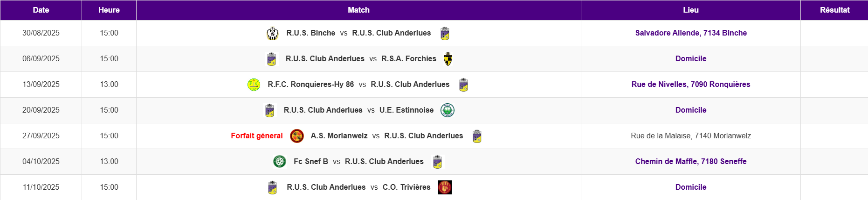This screenshot has height=200, width=868.
Task: Click Domicile link for the Forchies match
Action: pos(691,58)
